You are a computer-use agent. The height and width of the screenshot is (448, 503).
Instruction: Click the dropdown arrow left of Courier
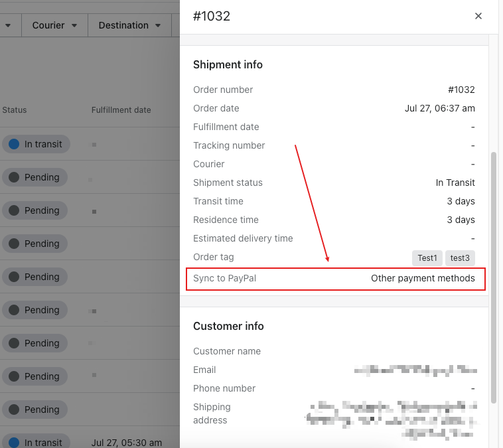(x=8, y=25)
